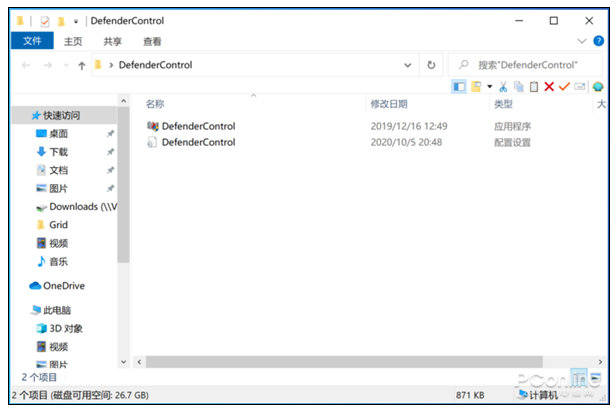Open the blue help question mark
Screen dimensions: 616x410
pyautogui.click(x=599, y=41)
